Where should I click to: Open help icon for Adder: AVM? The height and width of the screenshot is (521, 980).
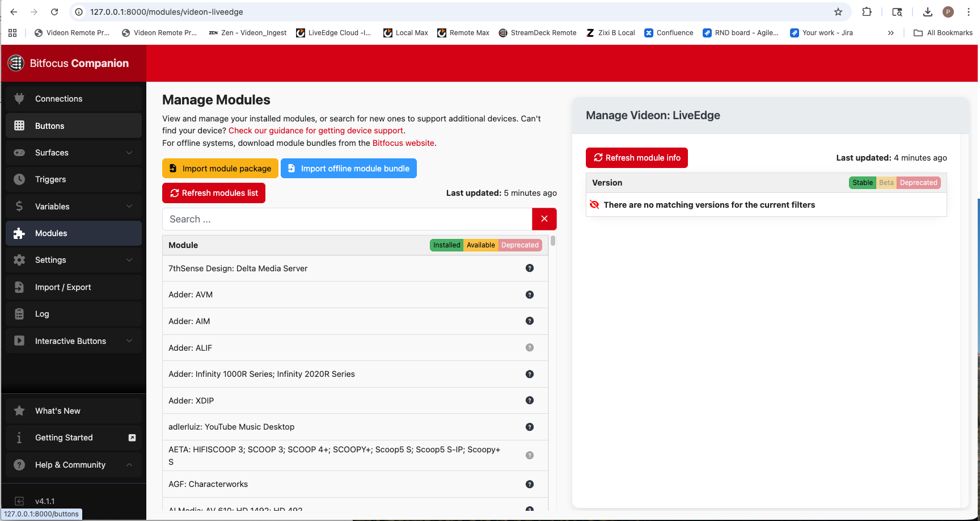point(530,295)
